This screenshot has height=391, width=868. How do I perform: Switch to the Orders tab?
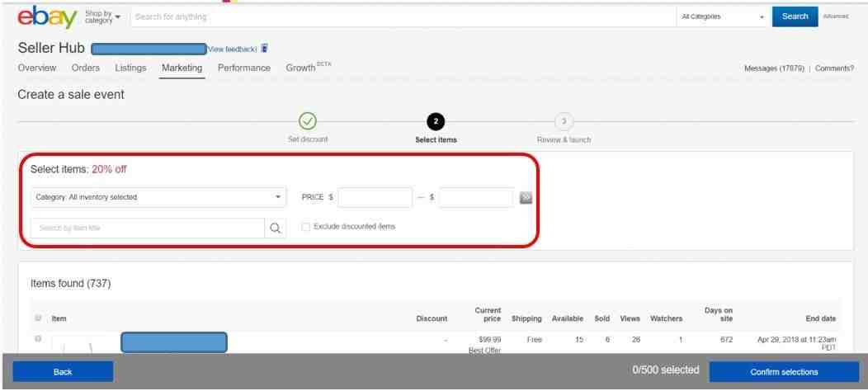pyautogui.click(x=85, y=68)
